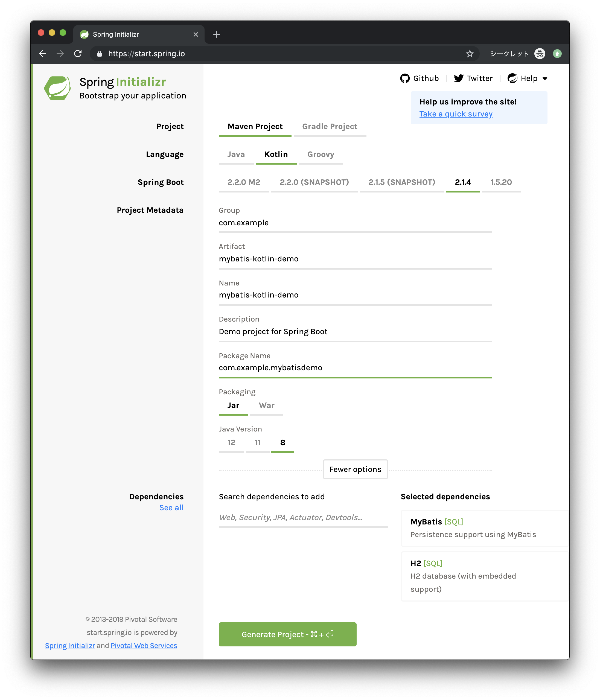Switch to Gradle Project tab

click(329, 126)
